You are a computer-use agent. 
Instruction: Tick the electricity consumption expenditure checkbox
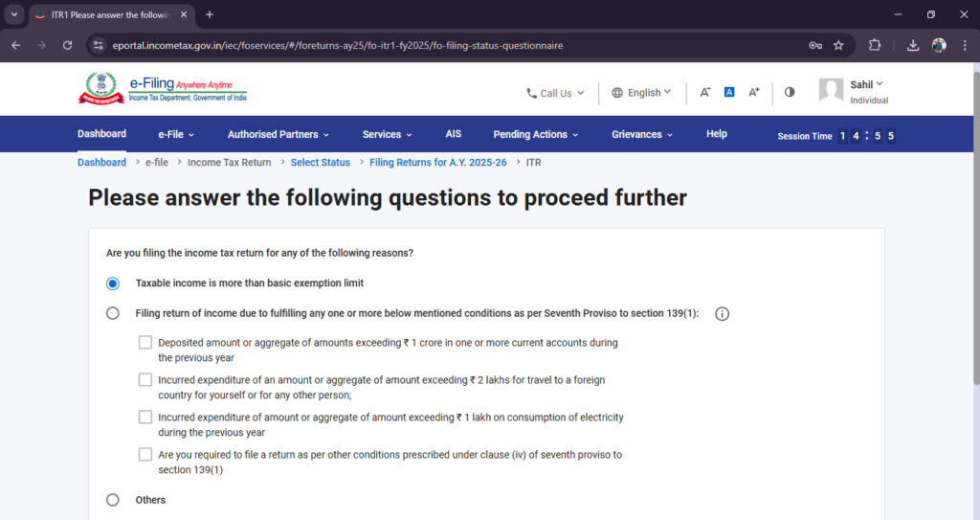pos(145,417)
